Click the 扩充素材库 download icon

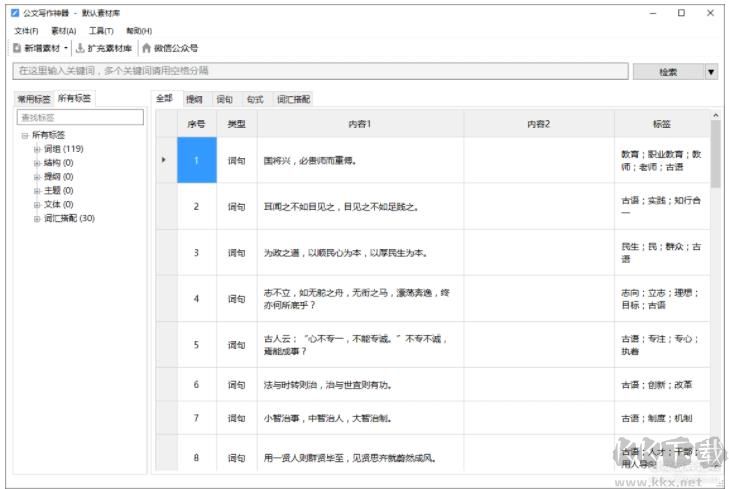click(80, 48)
